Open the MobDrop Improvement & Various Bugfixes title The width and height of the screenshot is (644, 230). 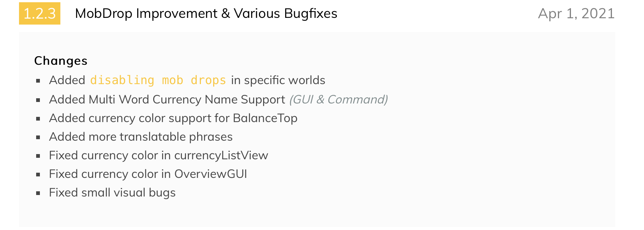click(x=206, y=13)
